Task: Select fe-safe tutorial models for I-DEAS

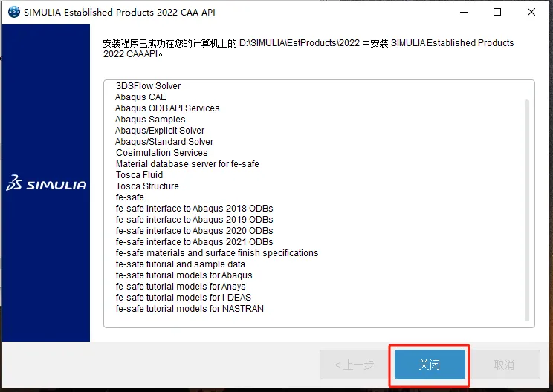Action: pos(184,298)
